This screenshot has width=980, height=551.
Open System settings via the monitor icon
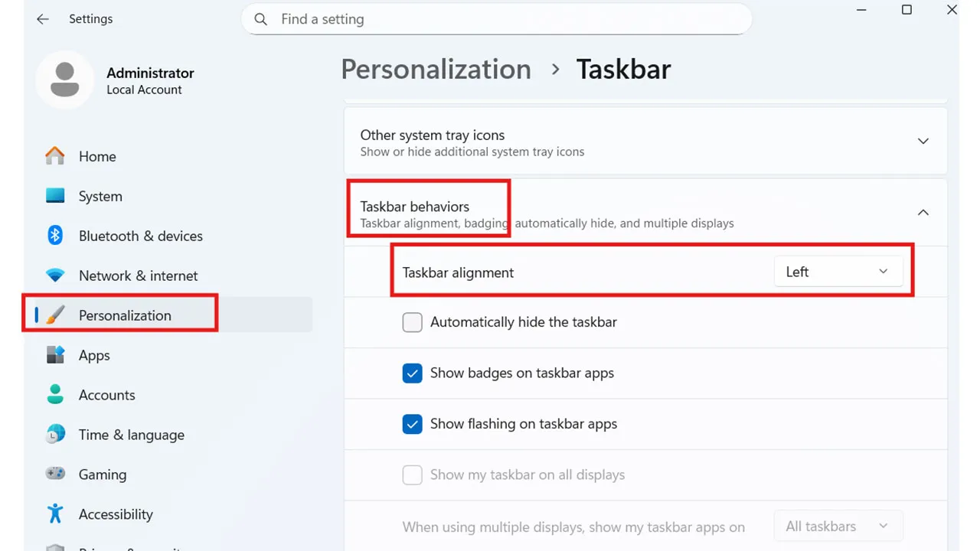click(x=54, y=196)
